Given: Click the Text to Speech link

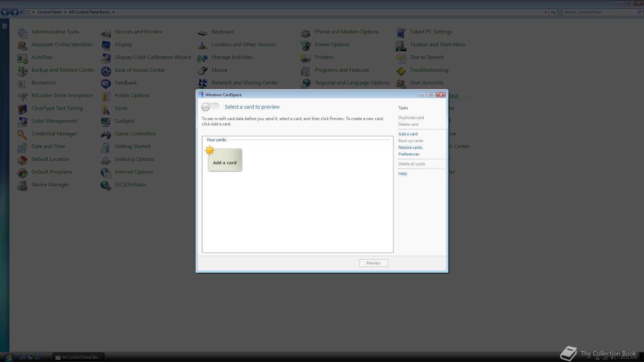Looking at the screenshot, I should click(x=427, y=57).
